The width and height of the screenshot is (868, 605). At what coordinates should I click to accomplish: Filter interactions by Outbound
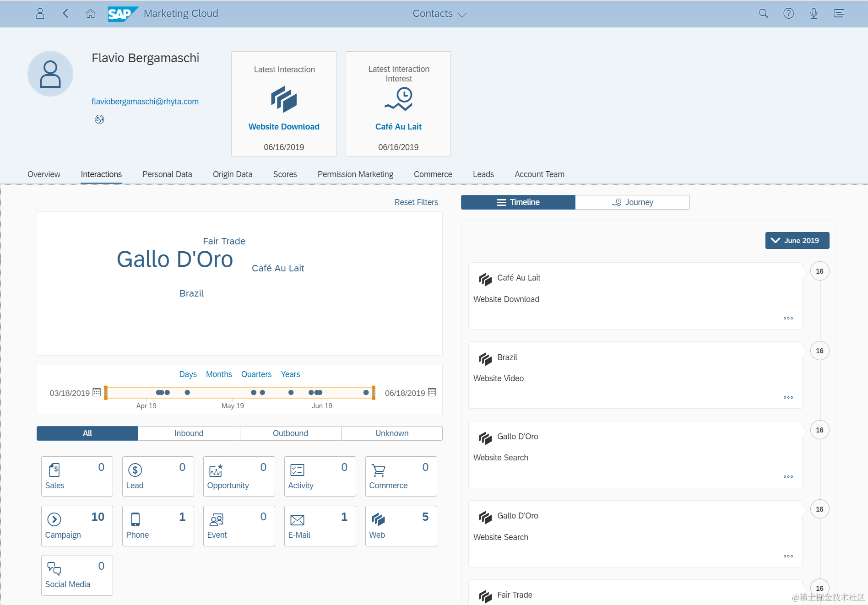[x=290, y=433]
